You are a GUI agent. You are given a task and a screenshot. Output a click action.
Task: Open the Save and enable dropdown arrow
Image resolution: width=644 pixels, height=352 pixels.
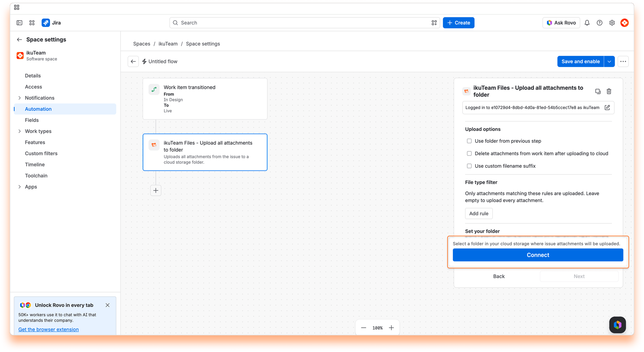pyautogui.click(x=609, y=61)
